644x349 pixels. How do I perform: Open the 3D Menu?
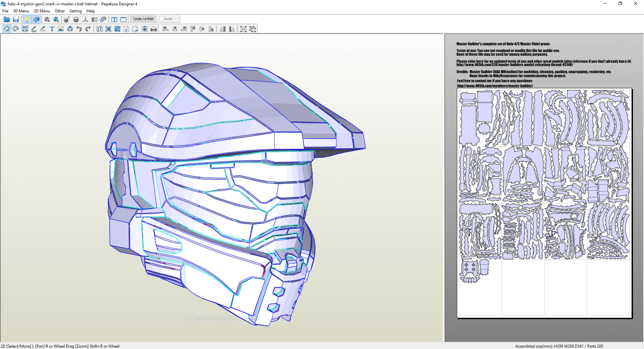click(21, 11)
